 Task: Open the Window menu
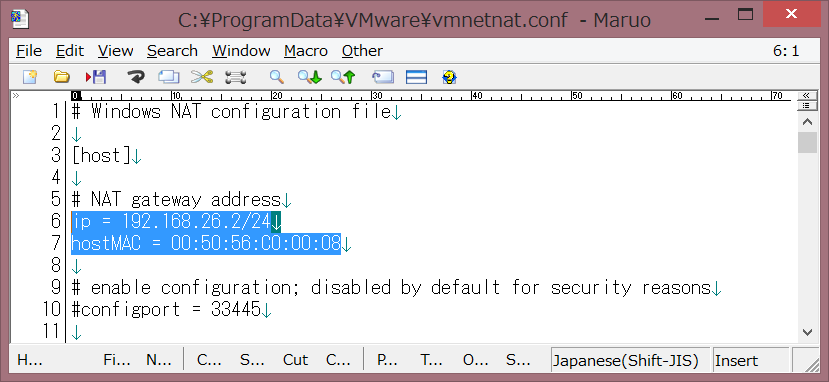pos(241,51)
